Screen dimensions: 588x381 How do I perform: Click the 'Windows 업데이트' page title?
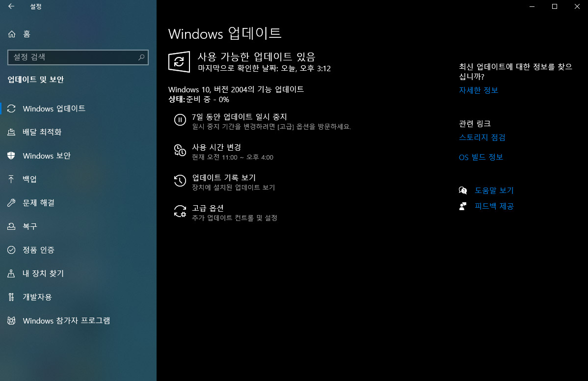pos(225,34)
